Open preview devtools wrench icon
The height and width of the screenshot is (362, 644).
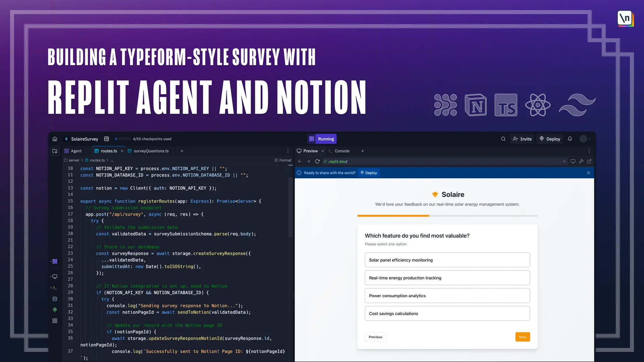click(581, 162)
